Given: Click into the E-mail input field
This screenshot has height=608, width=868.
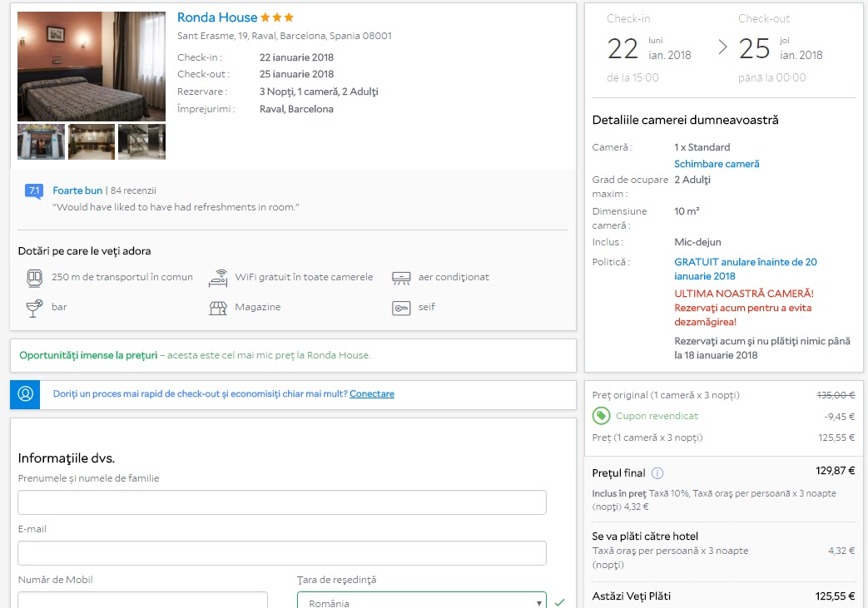Looking at the screenshot, I should 282,553.
